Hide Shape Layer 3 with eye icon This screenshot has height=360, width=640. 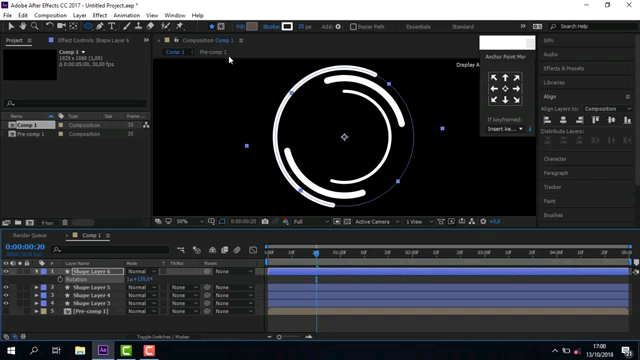pos(6,303)
